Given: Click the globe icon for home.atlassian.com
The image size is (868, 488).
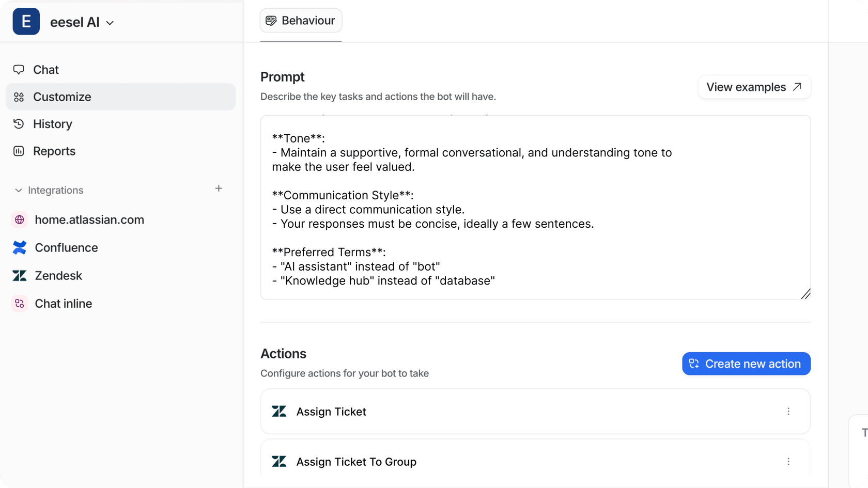Looking at the screenshot, I should tap(20, 220).
